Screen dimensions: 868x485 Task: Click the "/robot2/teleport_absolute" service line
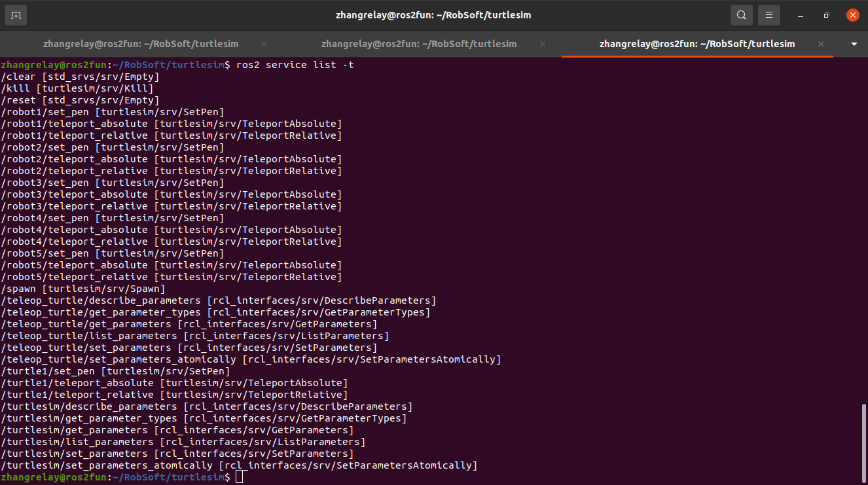(x=172, y=159)
